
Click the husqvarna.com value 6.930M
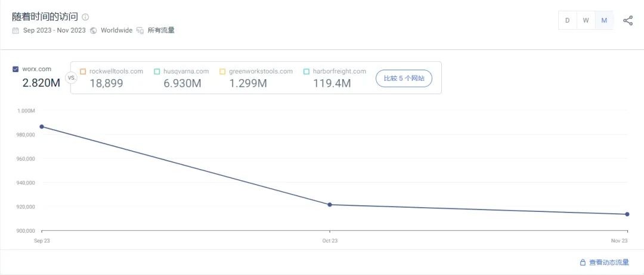(x=182, y=83)
